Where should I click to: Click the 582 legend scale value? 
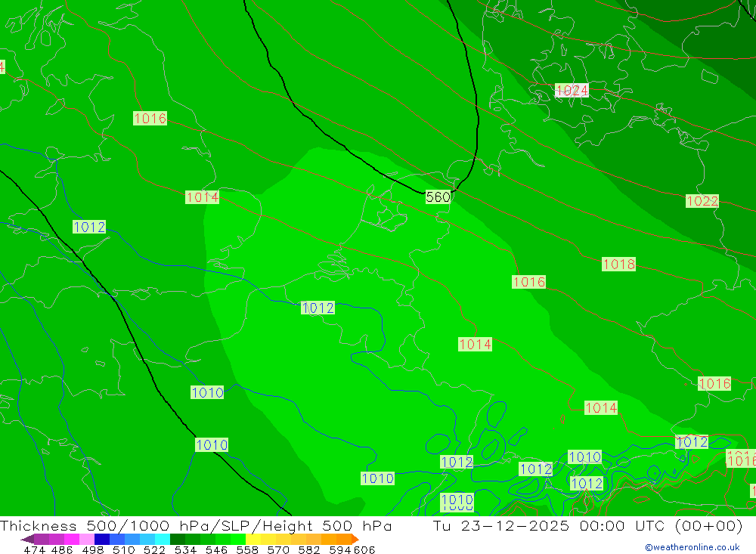point(309,549)
